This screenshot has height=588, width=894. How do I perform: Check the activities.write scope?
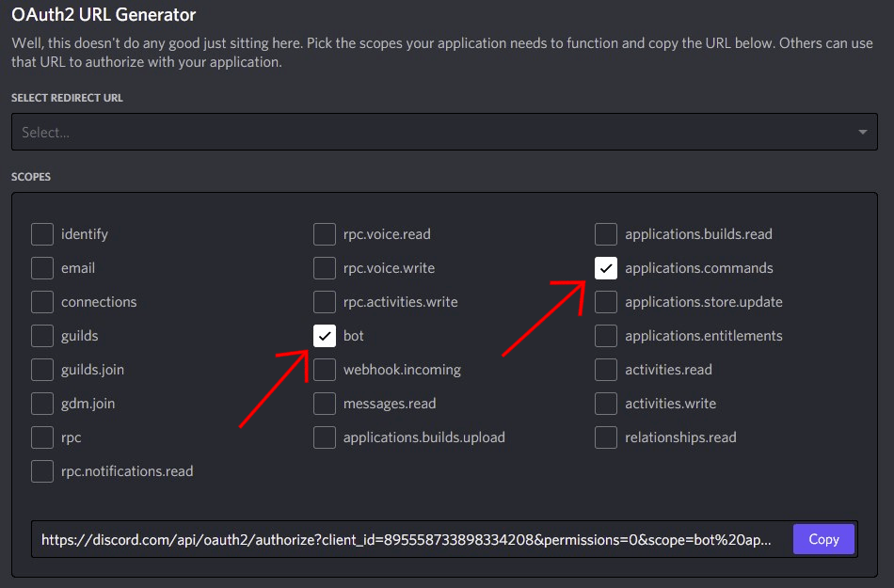(606, 404)
